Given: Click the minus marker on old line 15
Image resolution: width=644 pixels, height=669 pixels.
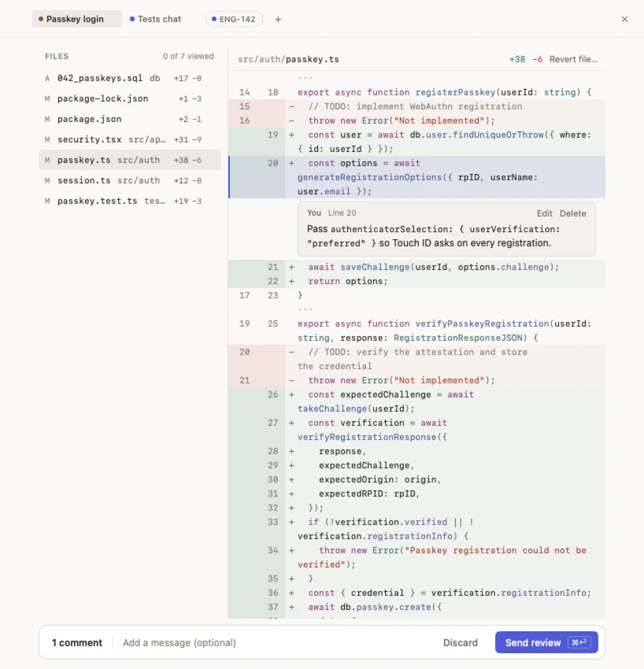Looking at the screenshot, I should click(291, 106).
